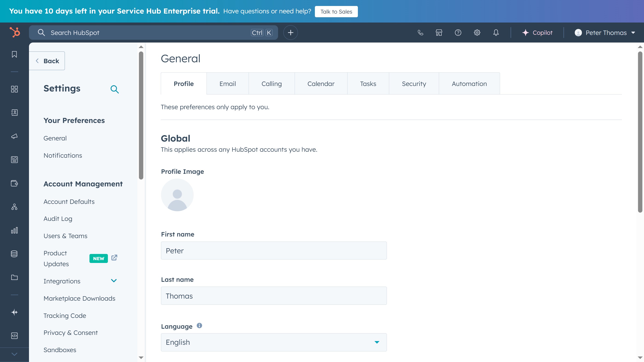This screenshot has height=362, width=644.
Task: Click the settings sidebar scrollbar thumb
Action: point(141,115)
